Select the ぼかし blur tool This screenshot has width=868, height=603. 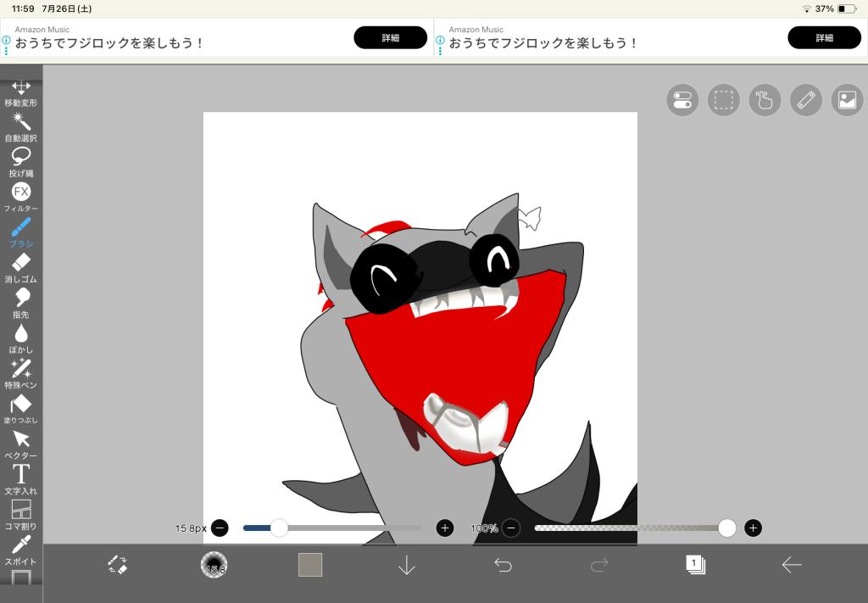click(x=21, y=338)
